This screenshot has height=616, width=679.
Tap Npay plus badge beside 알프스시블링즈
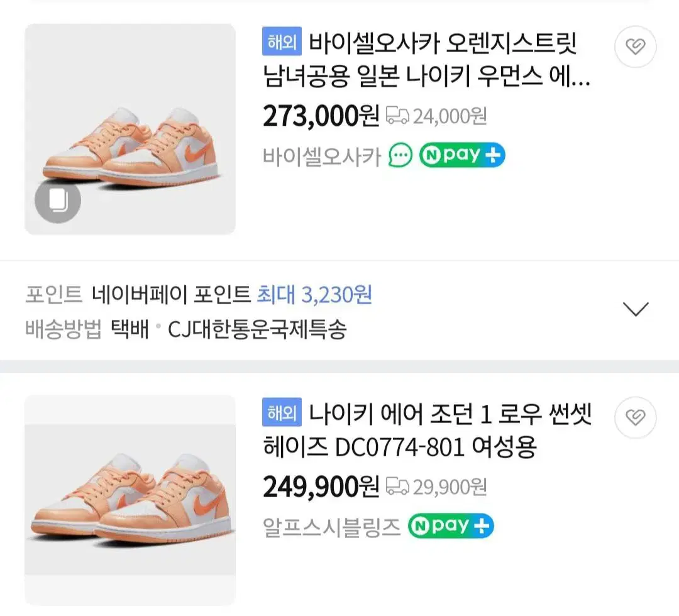(451, 526)
